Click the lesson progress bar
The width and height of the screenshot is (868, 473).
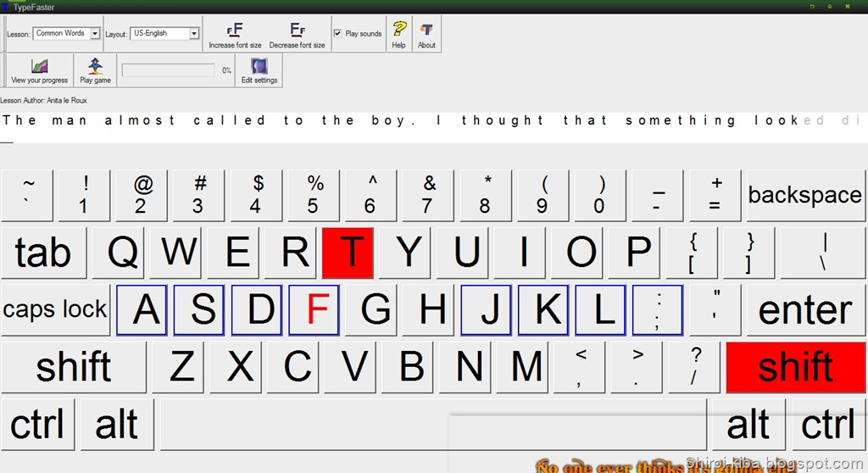point(169,70)
